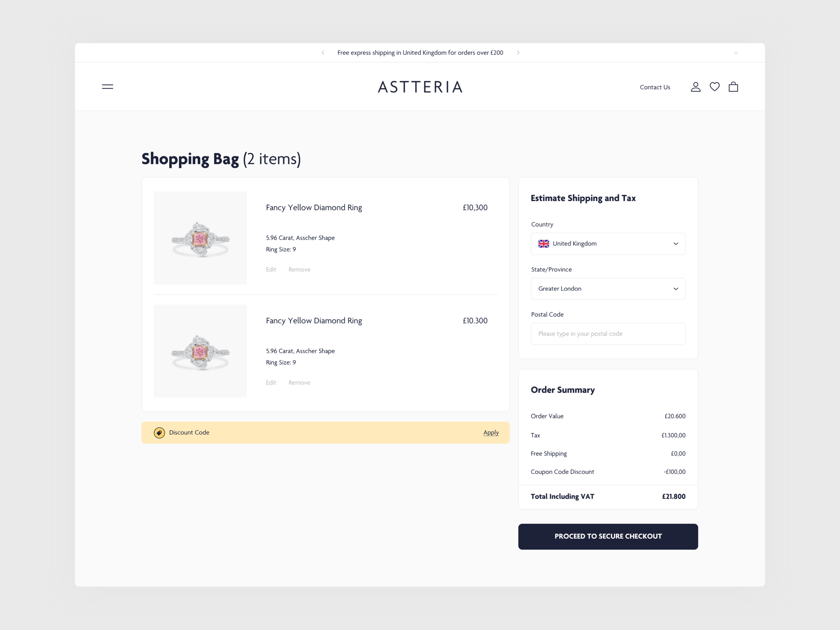Show the previous announcement message
Image resolution: width=840 pixels, height=630 pixels.
point(322,53)
